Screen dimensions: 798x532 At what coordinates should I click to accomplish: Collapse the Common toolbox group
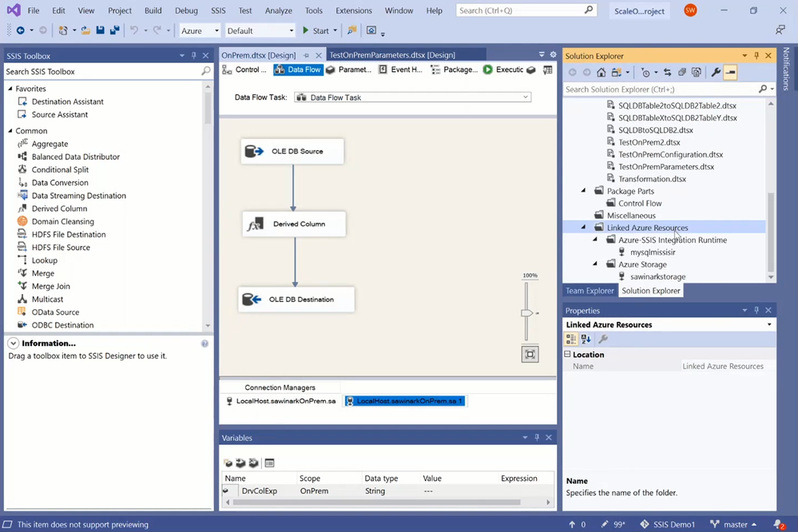pyautogui.click(x=10, y=131)
